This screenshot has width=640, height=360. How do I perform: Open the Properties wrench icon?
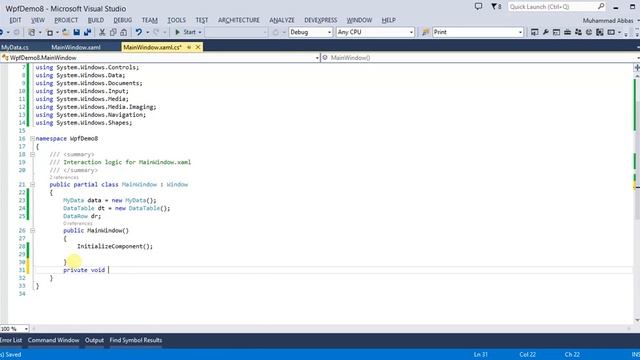545,32
